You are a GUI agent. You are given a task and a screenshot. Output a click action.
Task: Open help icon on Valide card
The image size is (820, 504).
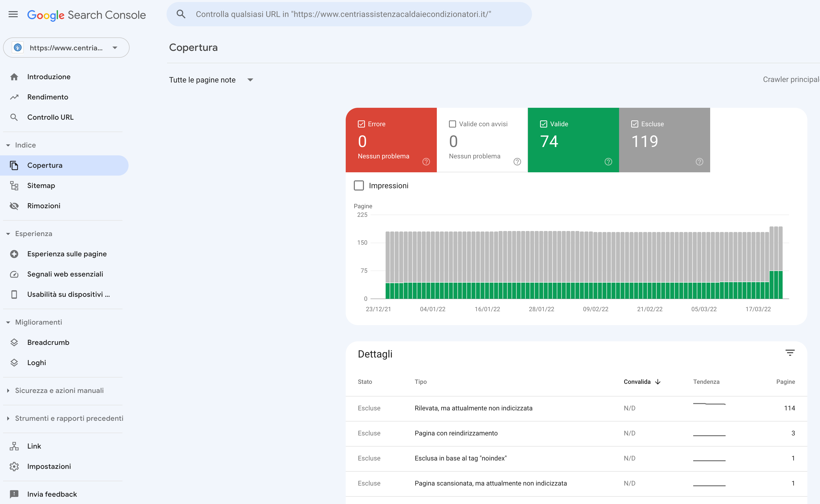tap(608, 162)
